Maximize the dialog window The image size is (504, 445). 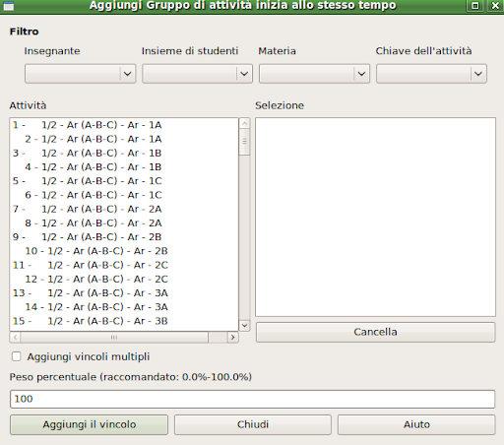coord(474,6)
